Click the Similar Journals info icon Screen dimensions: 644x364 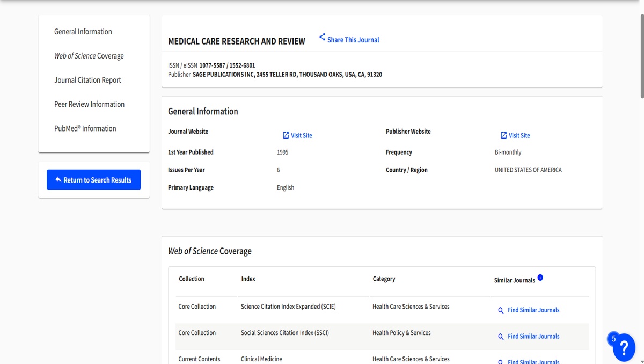pos(540,278)
